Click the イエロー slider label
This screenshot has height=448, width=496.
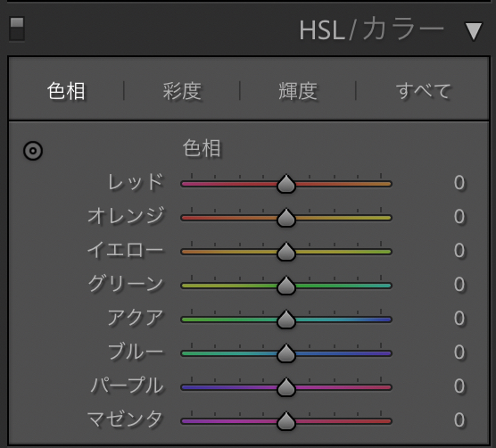point(125,250)
